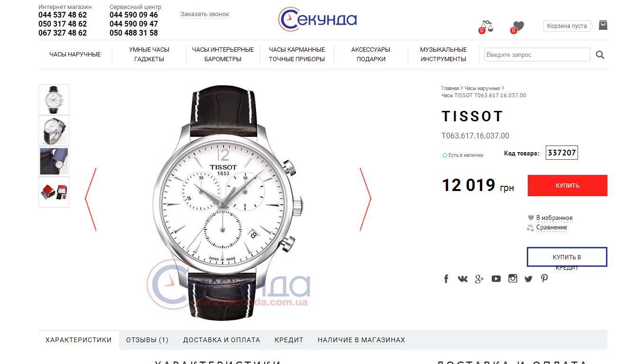624x364 pixels.
Task: Click the shopping cart bag icon
Action: tap(603, 25)
